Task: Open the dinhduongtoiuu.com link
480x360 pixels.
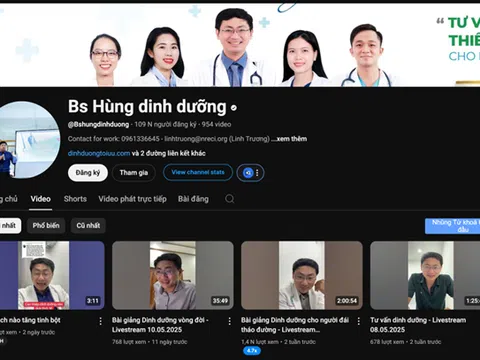Action: pos(99,153)
